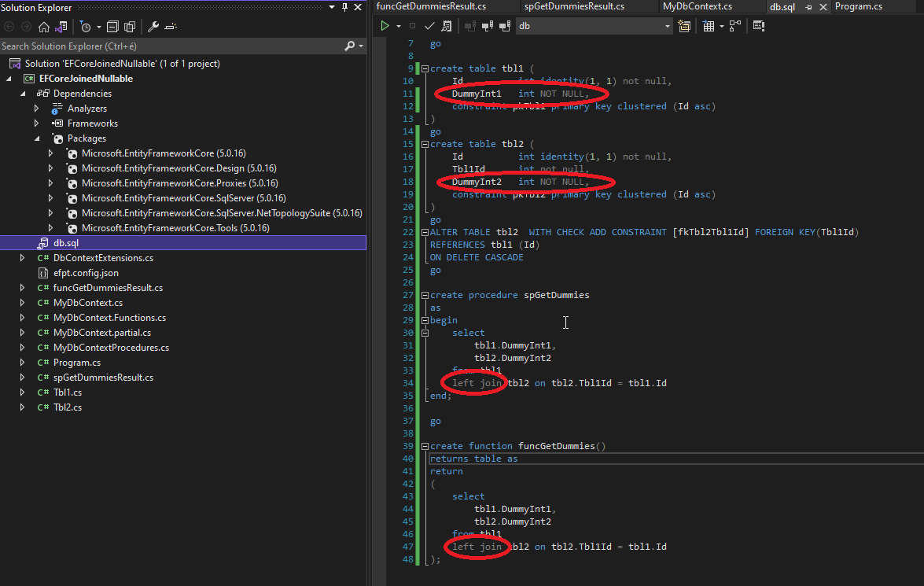The image size is (924, 586).
Task: Open the Execute button dropdown arrow
Action: click(399, 26)
